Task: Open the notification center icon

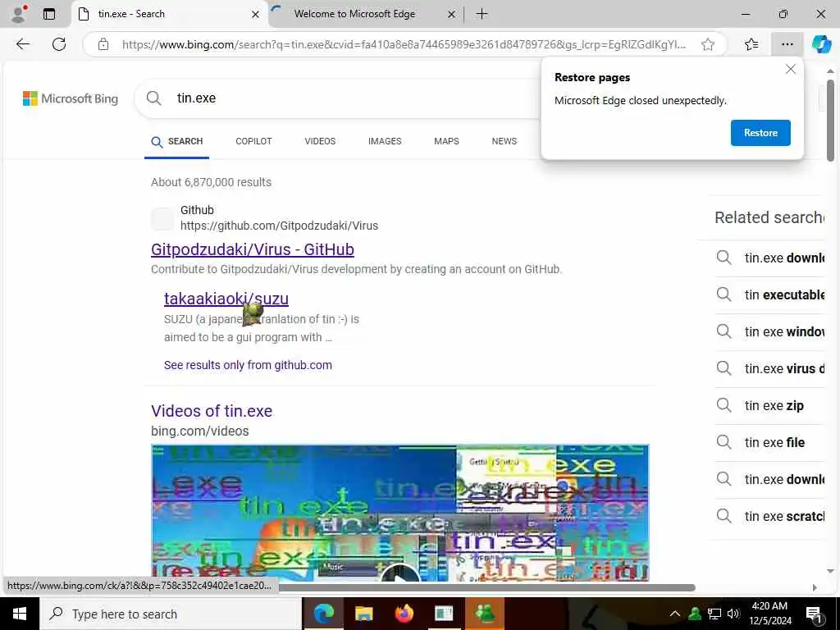Action: click(813, 614)
